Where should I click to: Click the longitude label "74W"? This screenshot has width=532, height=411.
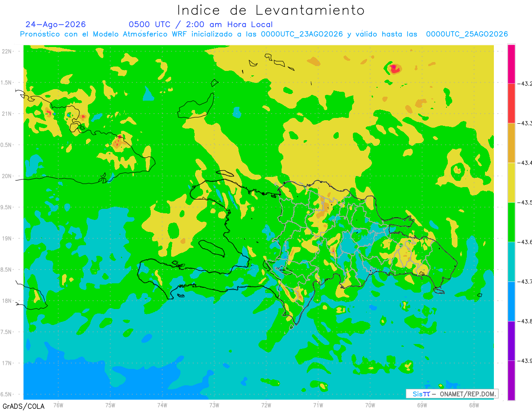point(162,405)
